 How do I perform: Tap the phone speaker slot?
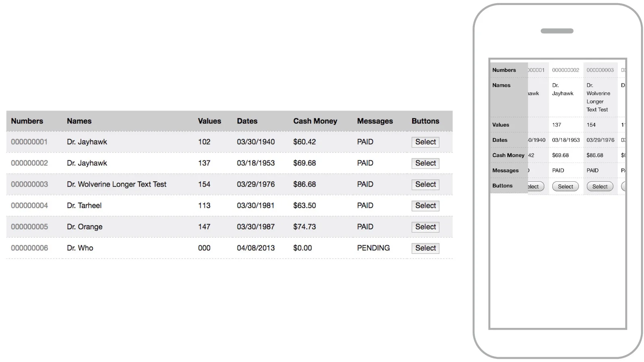click(x=557, y=31)
